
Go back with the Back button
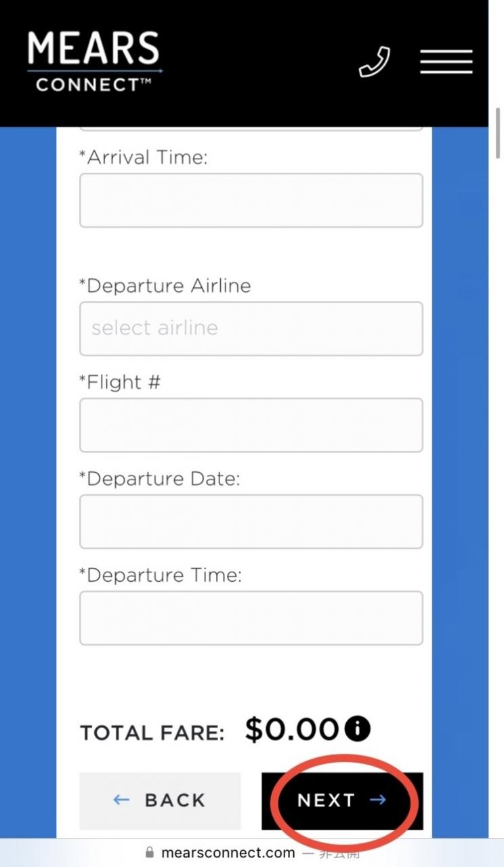click(x=160, y=801)
